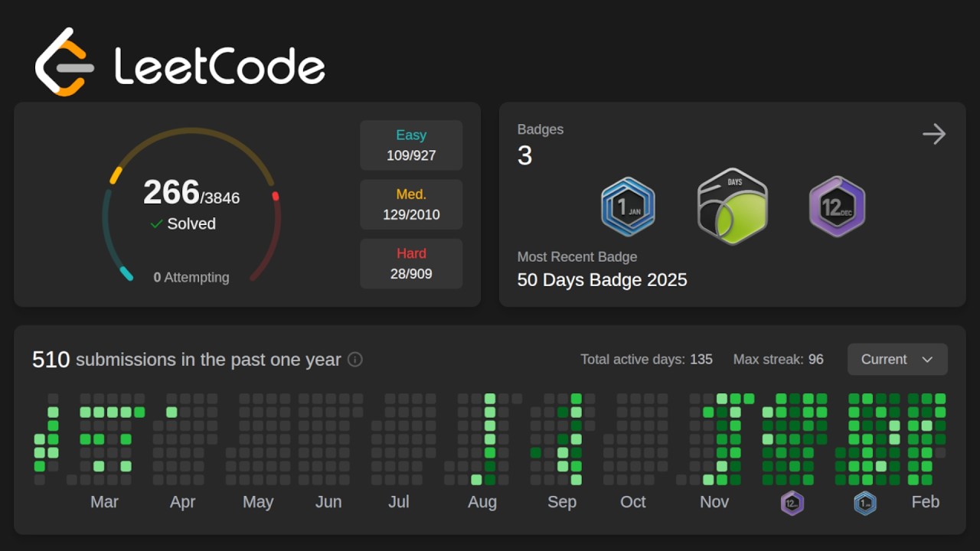The height and width of the screenshot is (551, 980).
Task: Click the Aug month label on heatmap
Action: (x=482, y=502)
